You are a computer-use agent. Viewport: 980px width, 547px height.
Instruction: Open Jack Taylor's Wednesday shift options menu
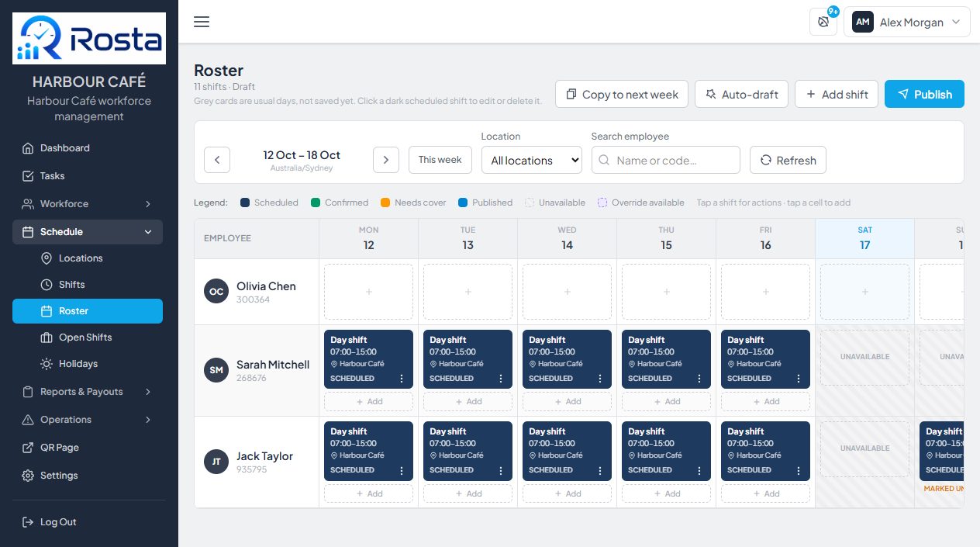coord(600,470)
